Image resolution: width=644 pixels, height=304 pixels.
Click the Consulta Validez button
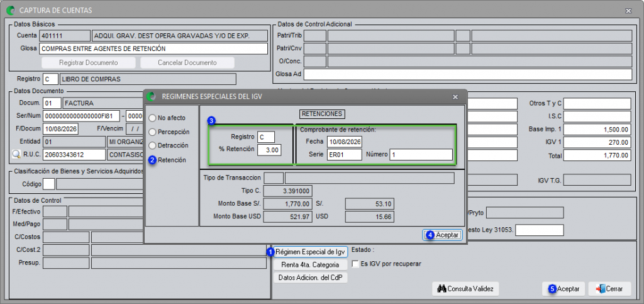pyautogui.click(x=465, y=289)
